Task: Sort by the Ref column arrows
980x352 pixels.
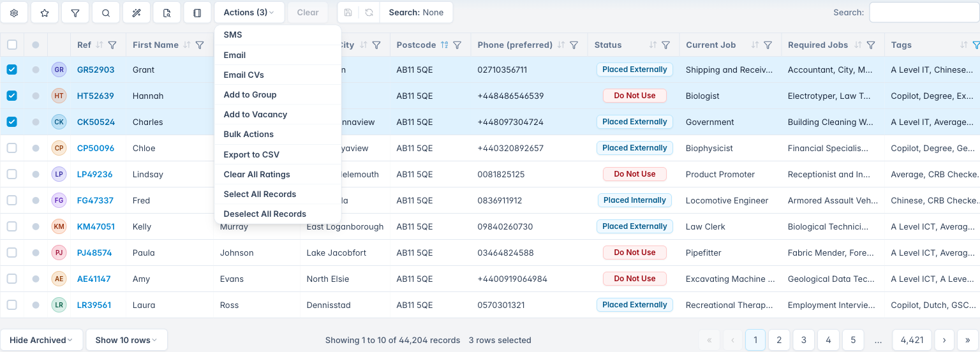Action: pos(99,45)
